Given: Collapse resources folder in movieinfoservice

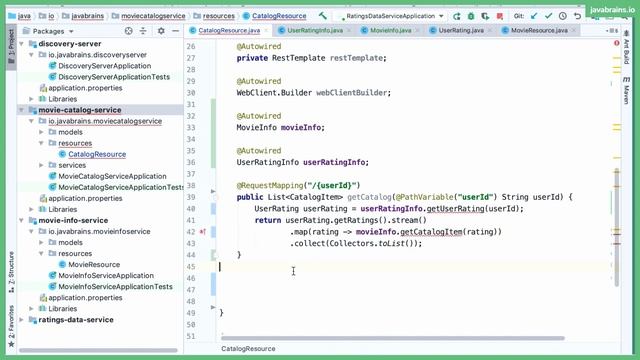Looking at the screenshot, I should click(41, 253).
